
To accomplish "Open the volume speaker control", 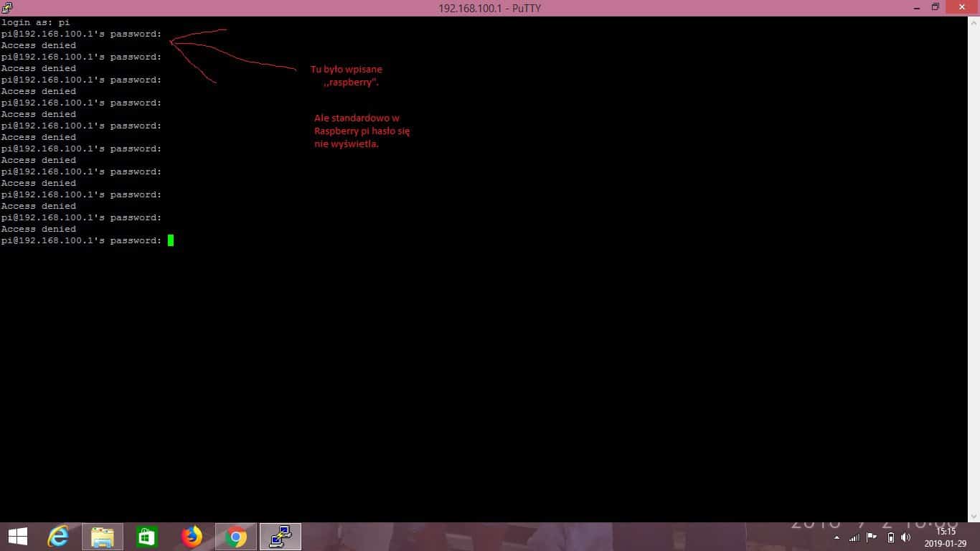I will (x=906, y=537).
